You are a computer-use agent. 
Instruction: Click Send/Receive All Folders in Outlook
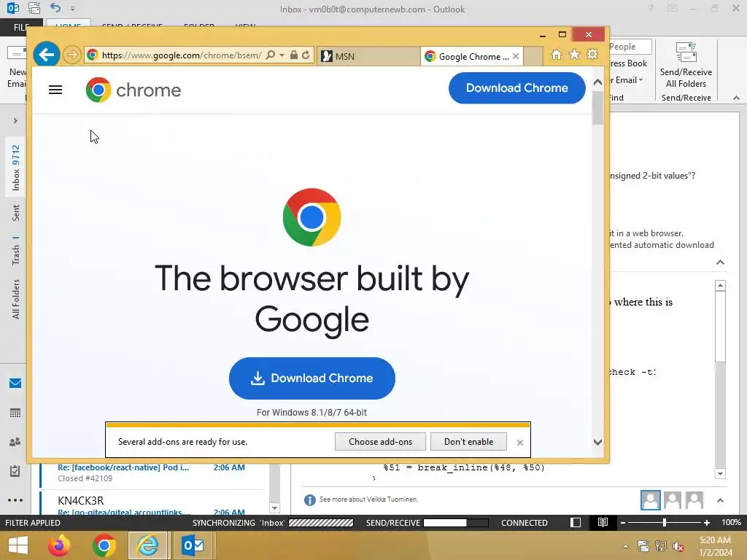(x=686, y=65)
